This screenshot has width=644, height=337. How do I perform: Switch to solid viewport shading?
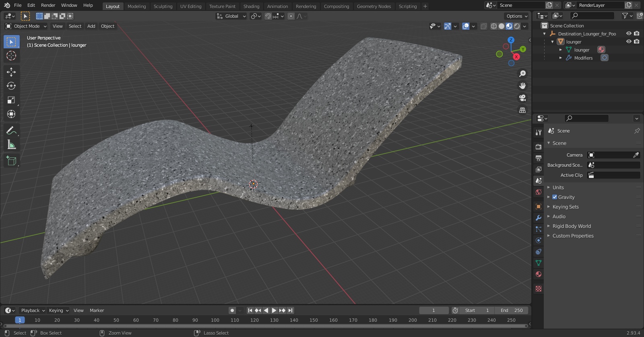(502, 26)
